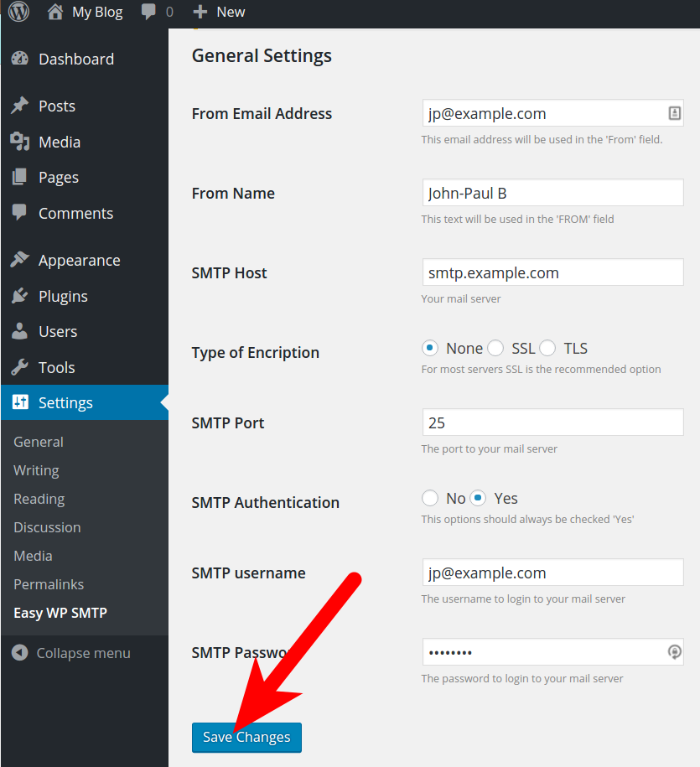The image size is (700, 767).
Task: Go to Permalinks settings submenu
Action: 49,584
